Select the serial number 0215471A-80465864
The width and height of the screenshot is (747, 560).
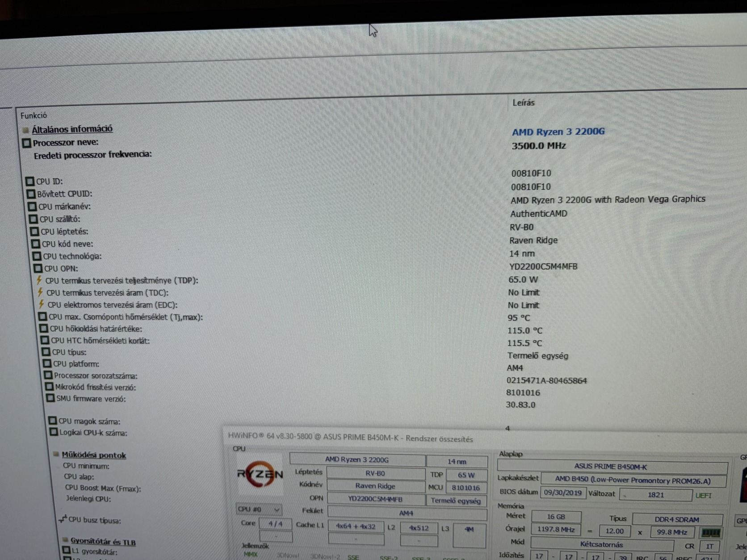(x=546, y=380)
